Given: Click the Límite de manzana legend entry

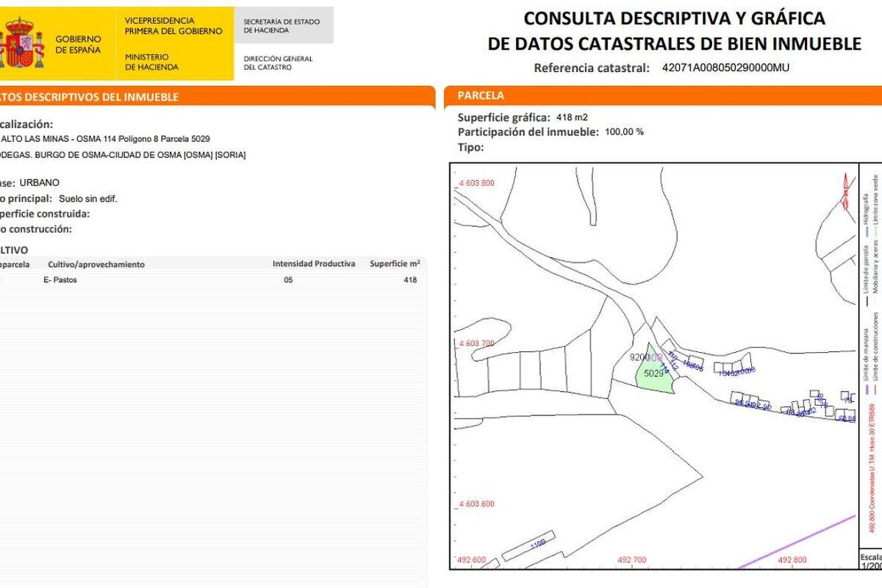Looking at the screenshot, I should coord(867,355).
